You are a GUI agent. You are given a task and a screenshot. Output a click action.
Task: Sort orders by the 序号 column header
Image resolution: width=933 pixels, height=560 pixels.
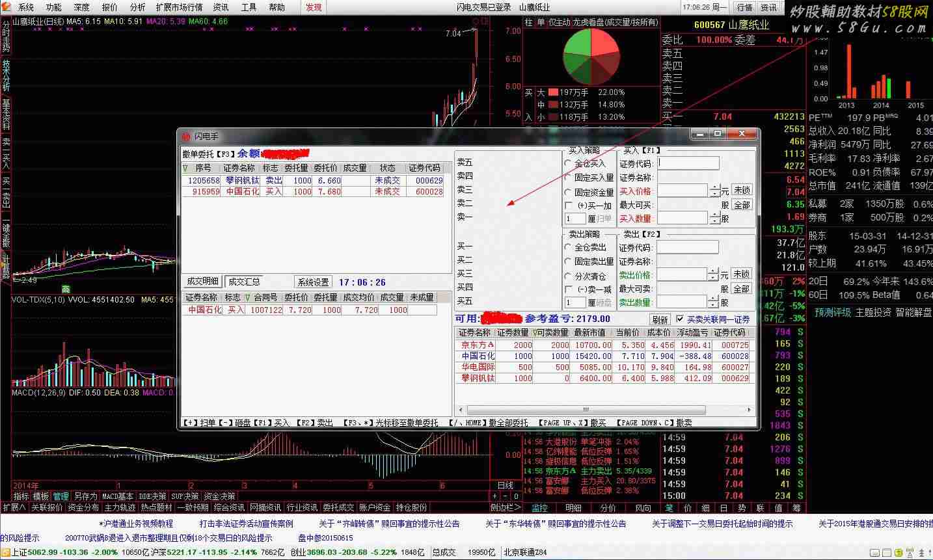click(x=203, y=168)
